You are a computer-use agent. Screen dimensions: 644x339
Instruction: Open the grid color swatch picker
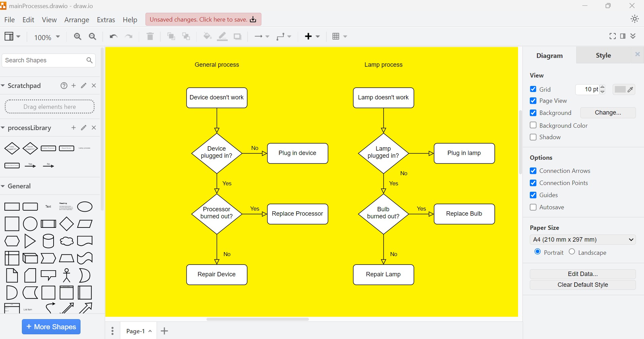621,89
